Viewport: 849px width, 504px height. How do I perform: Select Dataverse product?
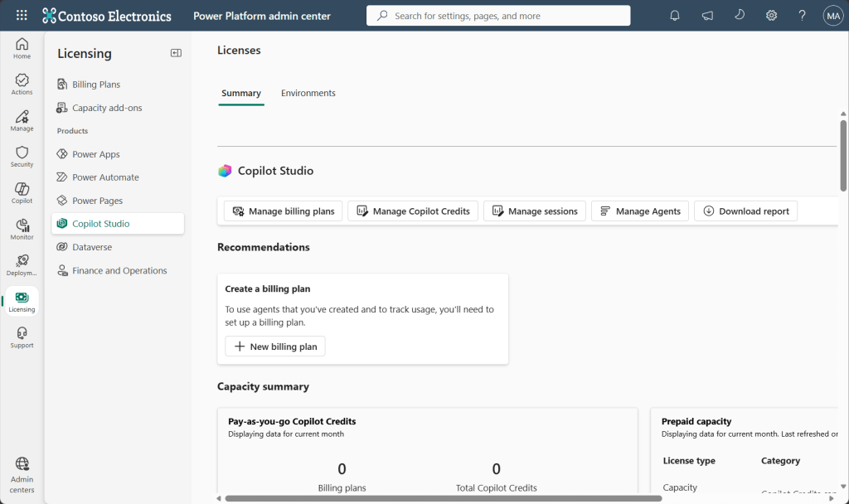click(118, 247)
